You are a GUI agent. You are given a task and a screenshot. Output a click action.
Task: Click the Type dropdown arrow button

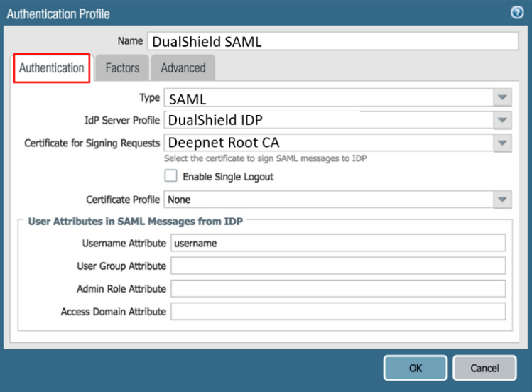click(x=502, y=98)
